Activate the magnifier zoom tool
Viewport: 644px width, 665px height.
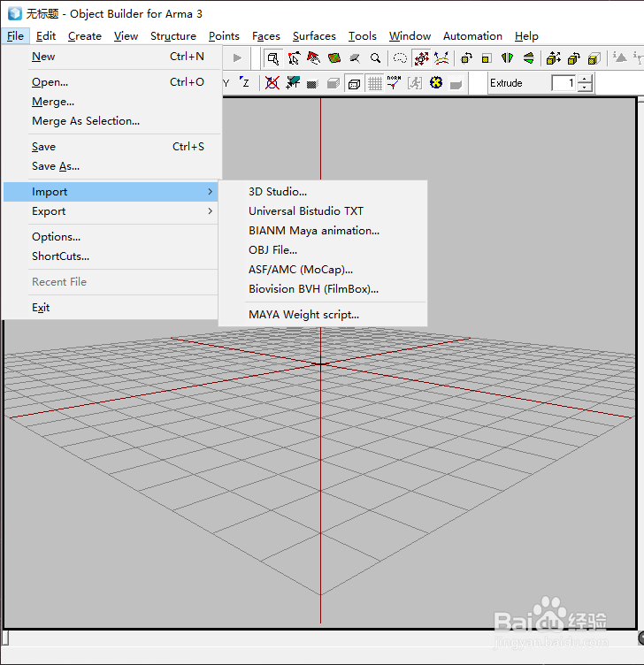tap(375, 58)
